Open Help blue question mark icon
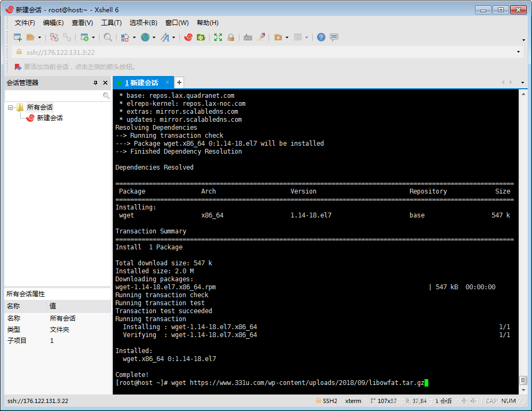Viewport: 532px width, 411px height. [x=321, y=37]
